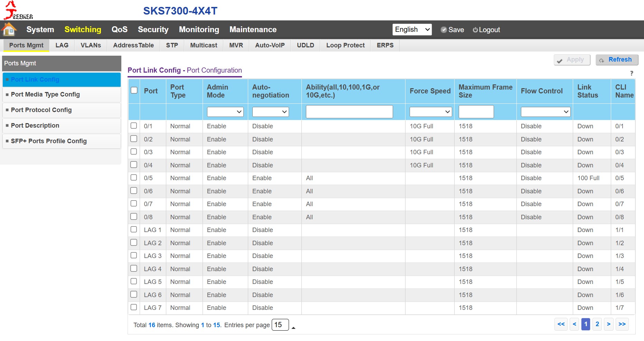The width and height of the screenshot is (644, 341).
Task: Open the AddressTable tab
Action: tap(133, 45)
